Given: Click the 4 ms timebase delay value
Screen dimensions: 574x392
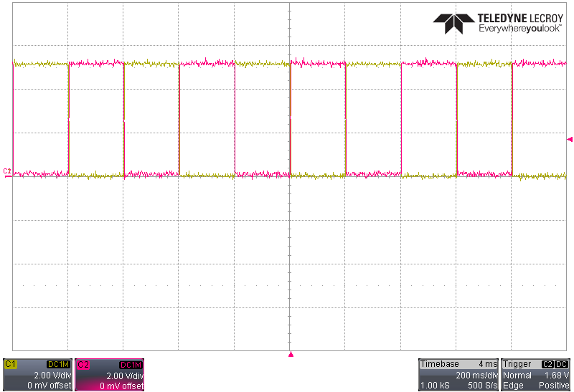Looking at the screenshot, I should [x=488, y=364].
